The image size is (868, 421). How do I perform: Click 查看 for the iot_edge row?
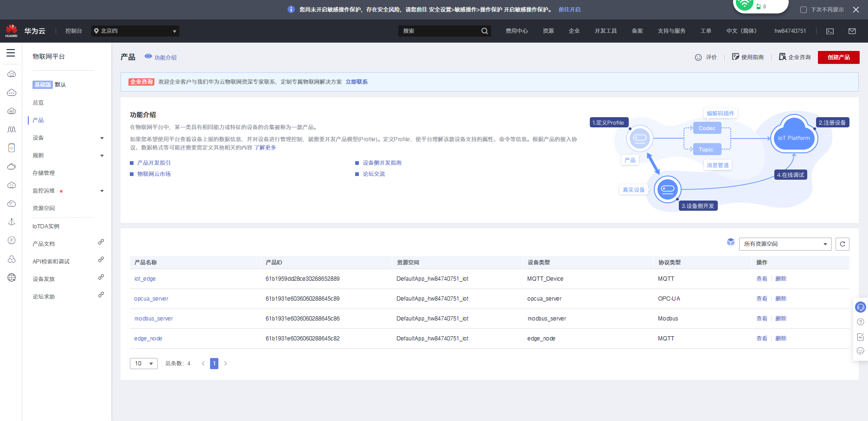(762, 279)
